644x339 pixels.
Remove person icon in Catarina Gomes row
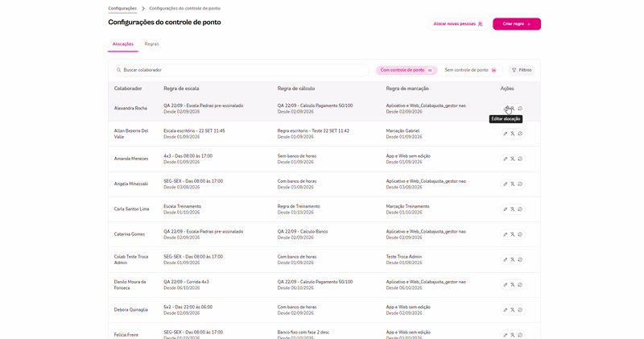click(x=513, y=234)
